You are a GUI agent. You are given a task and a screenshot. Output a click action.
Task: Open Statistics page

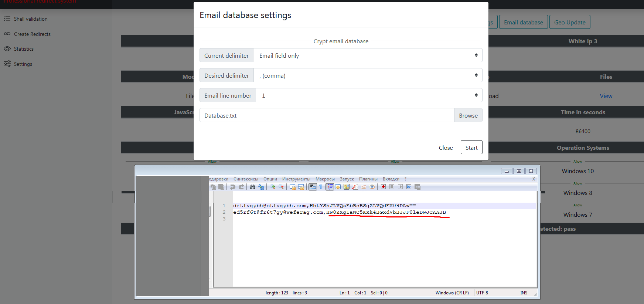24,49
